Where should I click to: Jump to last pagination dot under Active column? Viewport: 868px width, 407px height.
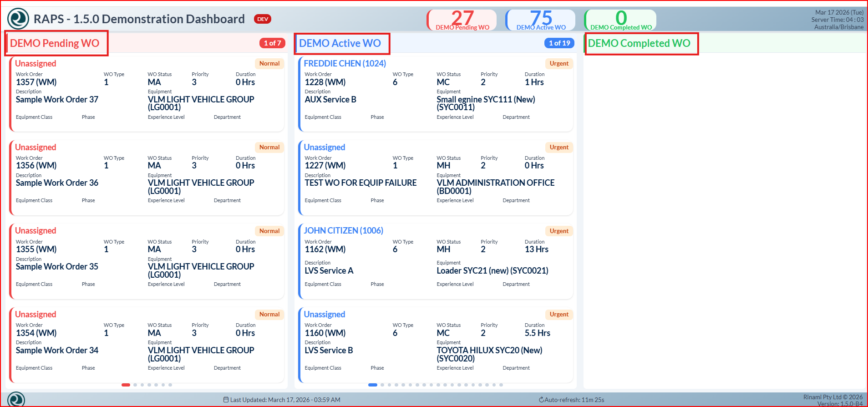click(x=501, y=385)
